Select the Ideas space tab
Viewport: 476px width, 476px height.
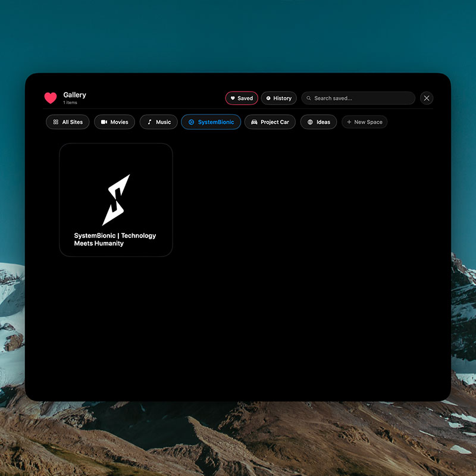click(x=318, y=122)
